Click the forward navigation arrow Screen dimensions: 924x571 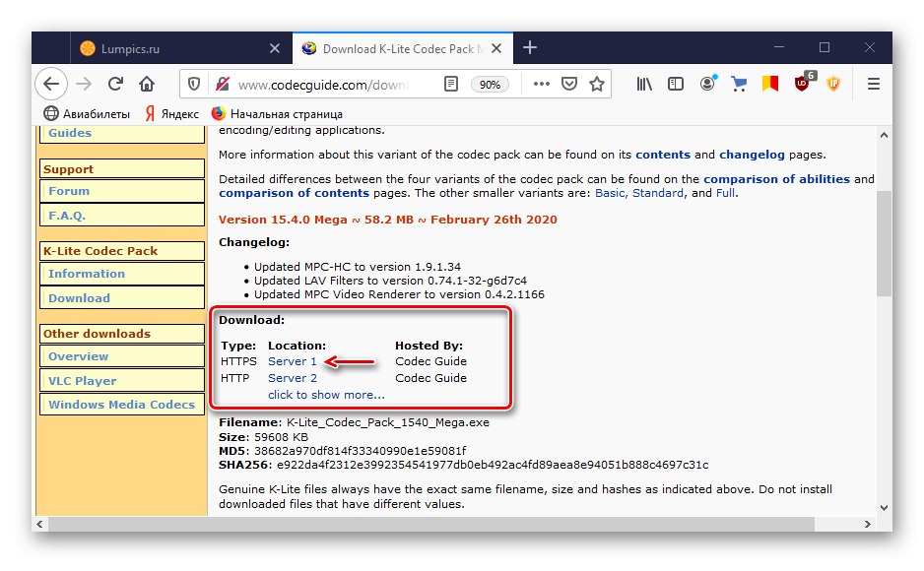coord(85,85)
